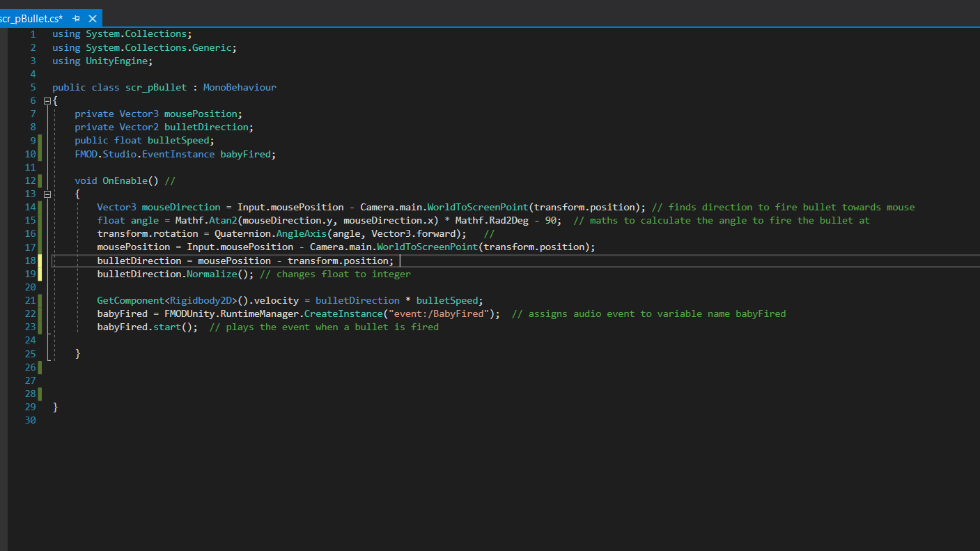The image size is (980, 551).
Task: Click FMOD.Studio.EventInstance type declaration
Action: coord(144,154)
